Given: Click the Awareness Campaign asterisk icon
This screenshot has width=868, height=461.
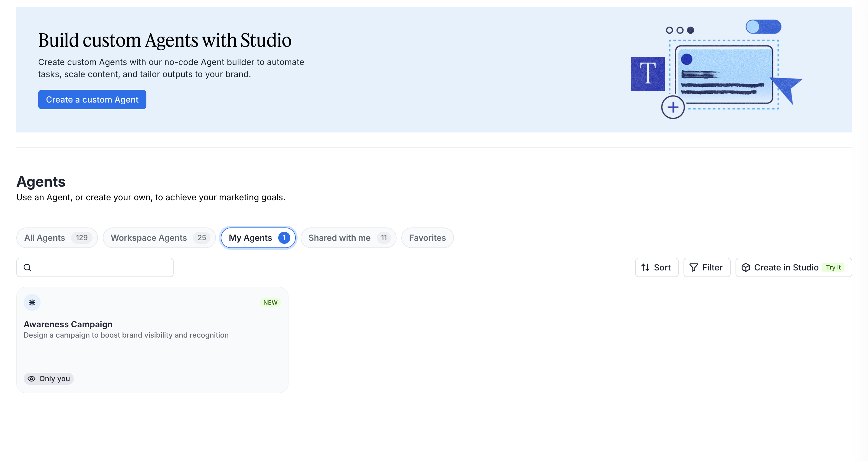Looking at the screenshot, I should [32, 302].
